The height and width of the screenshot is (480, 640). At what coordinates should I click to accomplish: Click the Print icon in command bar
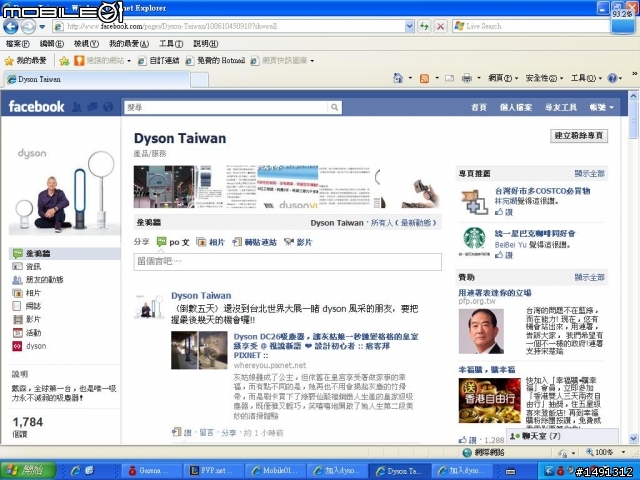point(467,78)
